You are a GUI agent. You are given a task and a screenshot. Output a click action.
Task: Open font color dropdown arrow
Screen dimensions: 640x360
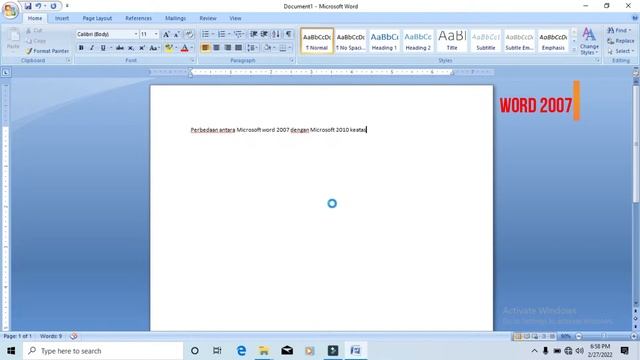point(192,48)
